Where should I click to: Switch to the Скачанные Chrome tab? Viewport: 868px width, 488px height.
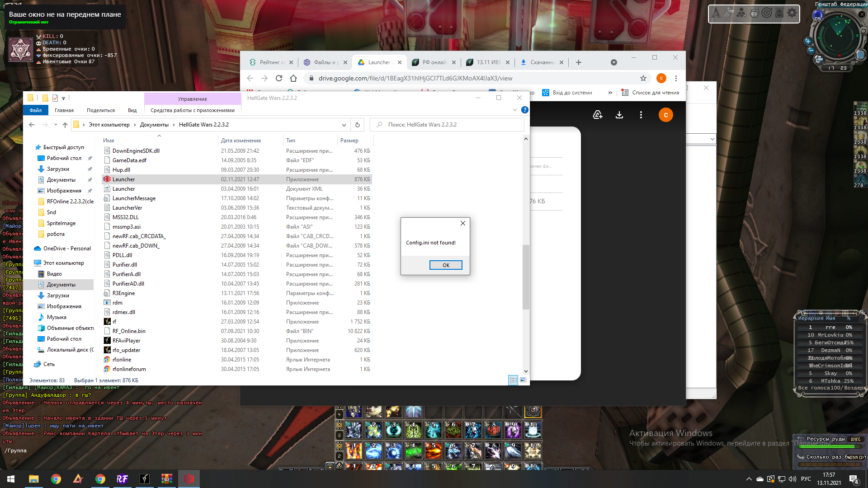click(x=542, y=62)
